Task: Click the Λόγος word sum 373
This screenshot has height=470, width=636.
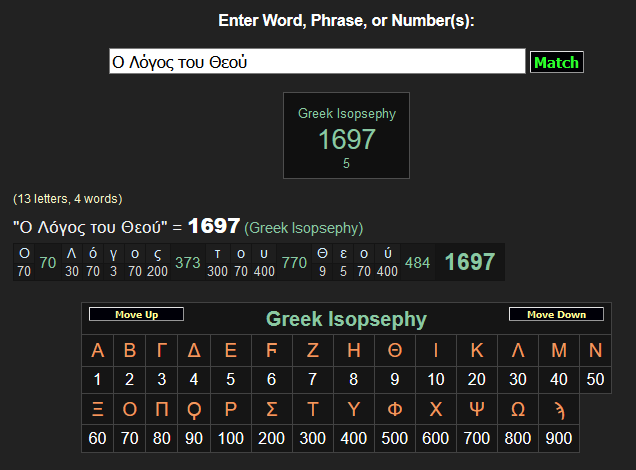Action: pos(187,263)
